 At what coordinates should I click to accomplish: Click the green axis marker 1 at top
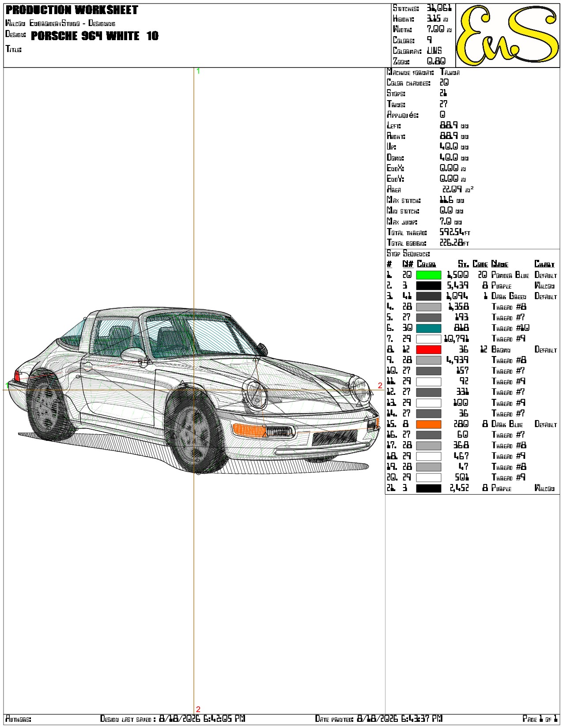pyautogui.click(x=198, y=71)
